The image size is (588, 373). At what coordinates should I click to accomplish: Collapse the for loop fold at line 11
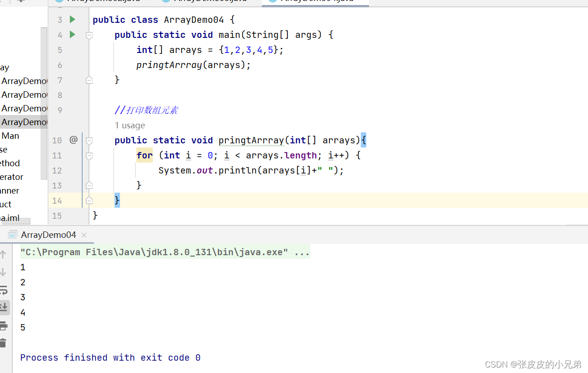89,155
